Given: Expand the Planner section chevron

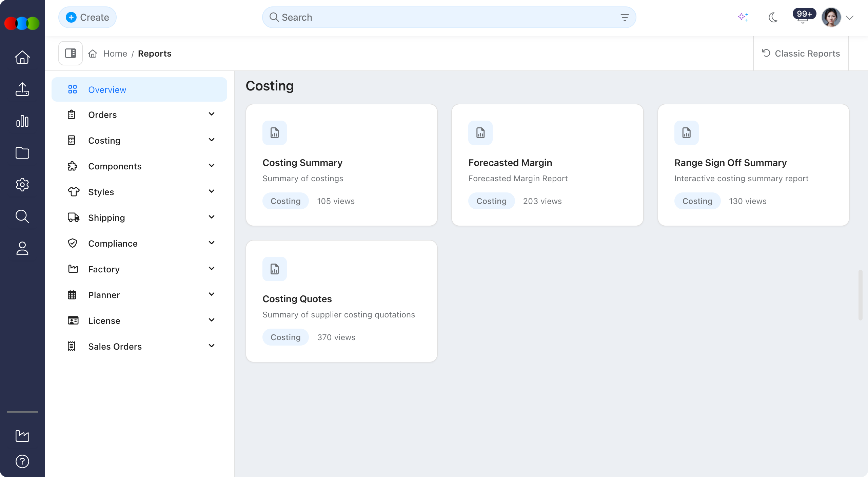Looking at the screenshot, I should coord(212,294).
